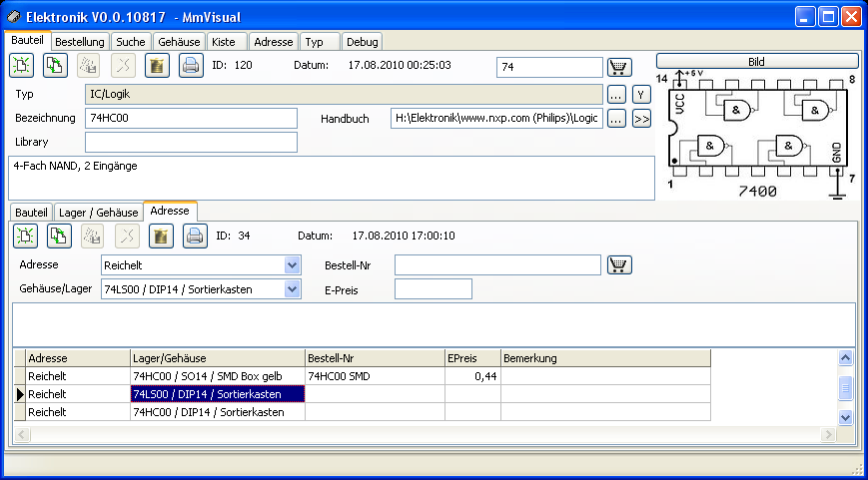This screenshot has height=480, width=868.
Task: Click description box with 4-Fach NAND text
Action: 332,178
